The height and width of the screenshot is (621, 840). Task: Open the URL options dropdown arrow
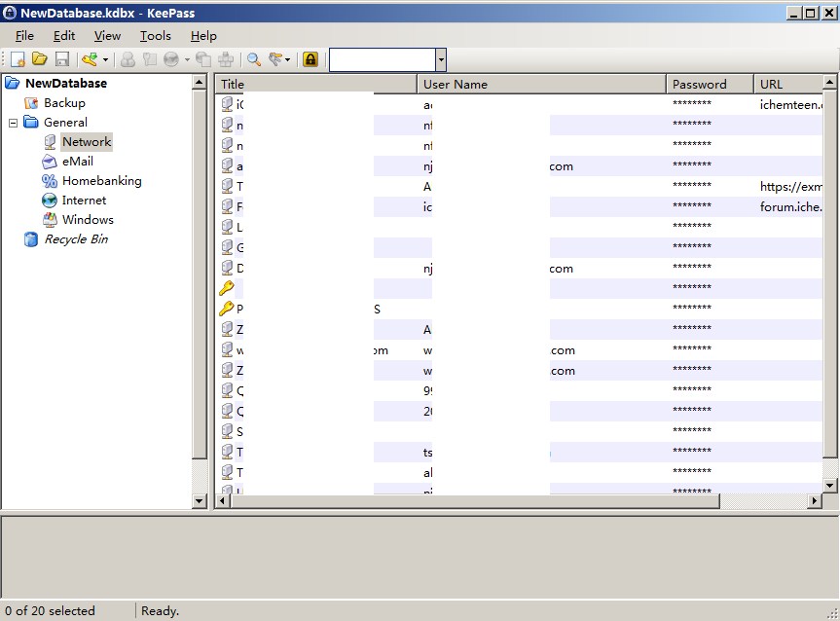point(187,59)
